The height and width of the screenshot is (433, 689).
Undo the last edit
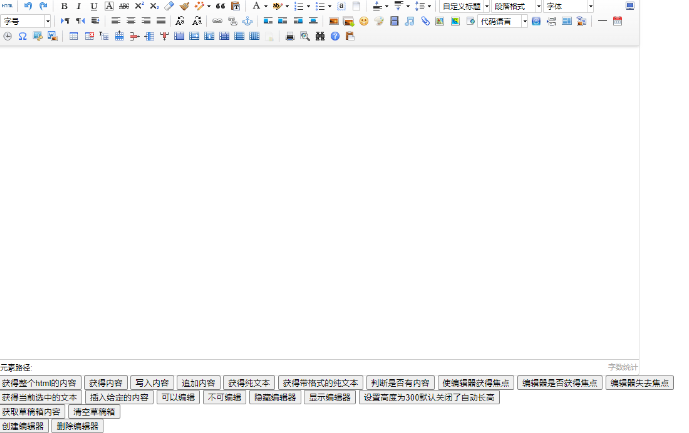(x=28, y=6)
